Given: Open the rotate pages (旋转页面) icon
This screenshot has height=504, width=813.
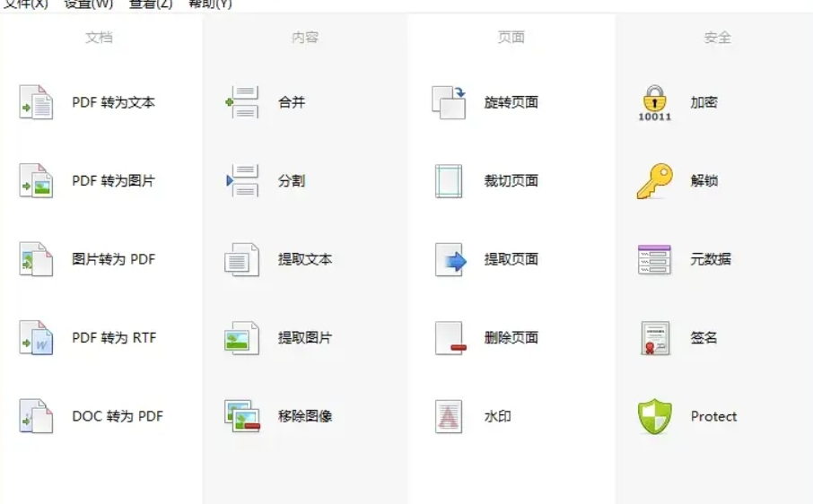Looking at the screenshot, I should coord(449,102).
